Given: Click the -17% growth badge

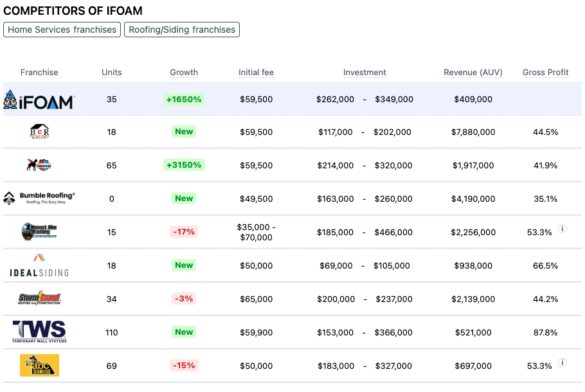Looking at the screenshot, I should (184, 231).
